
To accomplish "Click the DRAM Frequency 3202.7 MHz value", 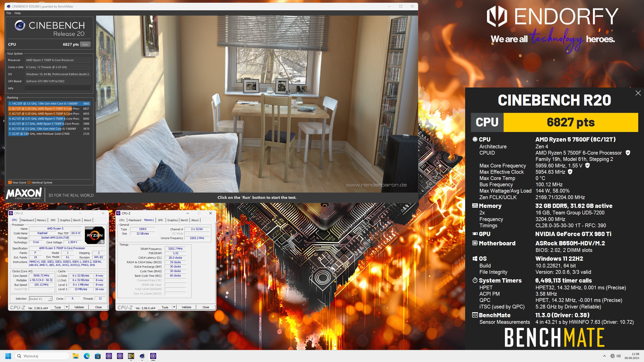I will pyautogui.click(x=175, y=249).
